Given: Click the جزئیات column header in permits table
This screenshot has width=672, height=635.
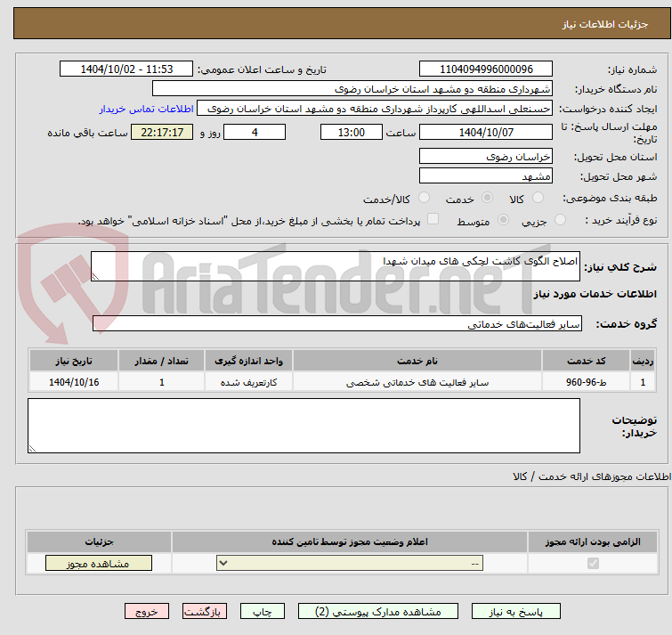Looking at the screenshot, I should coord(99,542).
